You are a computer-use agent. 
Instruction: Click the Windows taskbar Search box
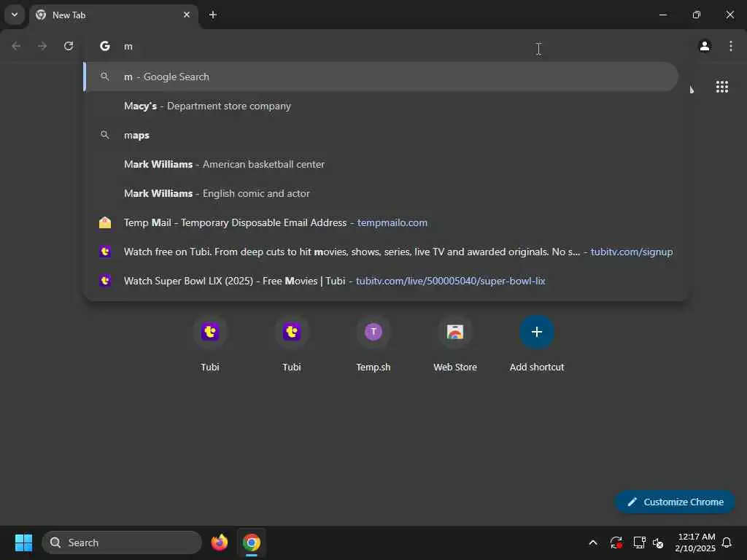click(x=122, y=542)
